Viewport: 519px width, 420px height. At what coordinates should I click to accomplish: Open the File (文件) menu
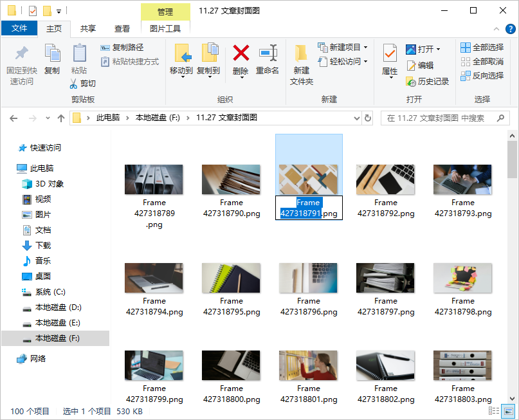19,28
